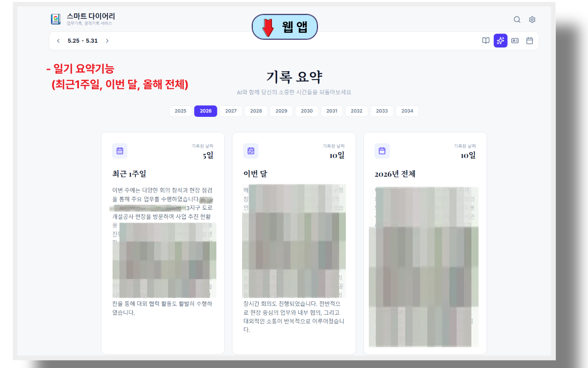Select year 2028 tab

[x=256, y=111]
